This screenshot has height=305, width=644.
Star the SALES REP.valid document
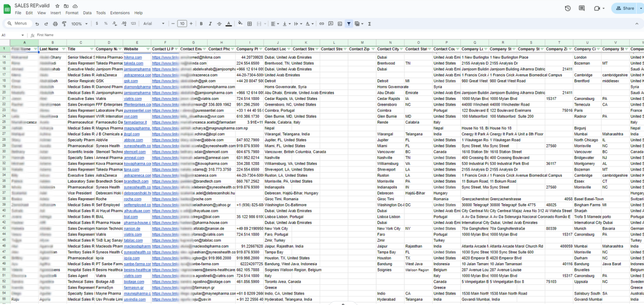(x=57, y=6)
